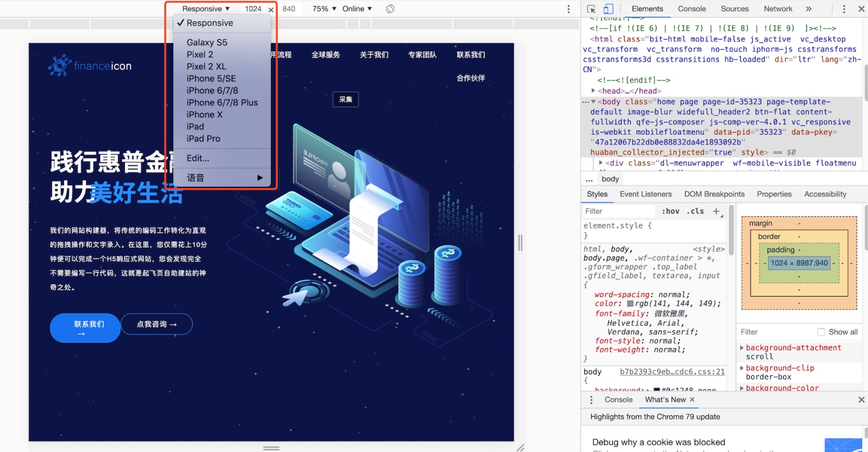Open the Properties tab
Screen dimensions: 868x452
pyautogui.click(x=774, y=194)
